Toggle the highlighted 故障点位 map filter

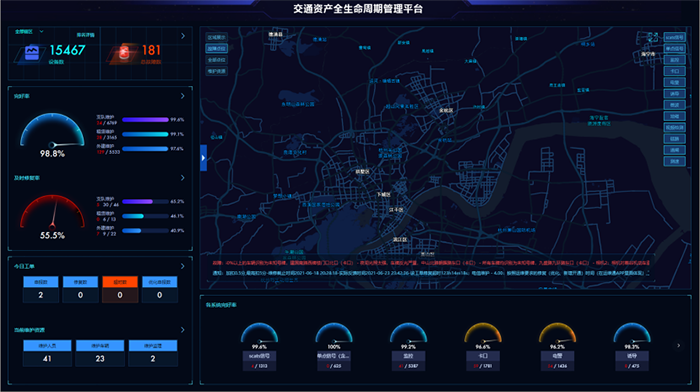point(217,49)
